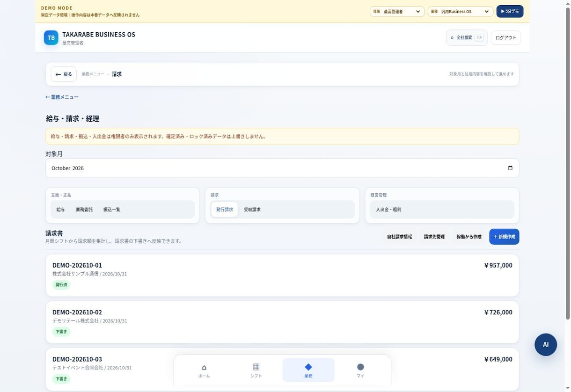571x392 pixels.
Task: Click the 株式会社サンプル通信 client line
Action: [90, 274]
